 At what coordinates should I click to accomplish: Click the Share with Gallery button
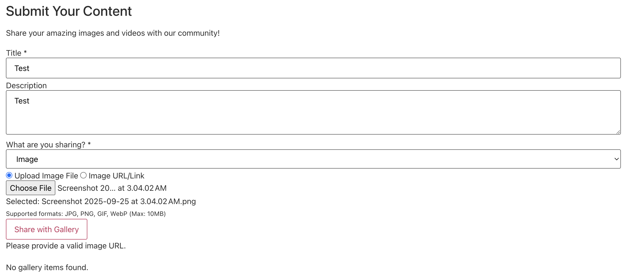click(x=46, y=229)
